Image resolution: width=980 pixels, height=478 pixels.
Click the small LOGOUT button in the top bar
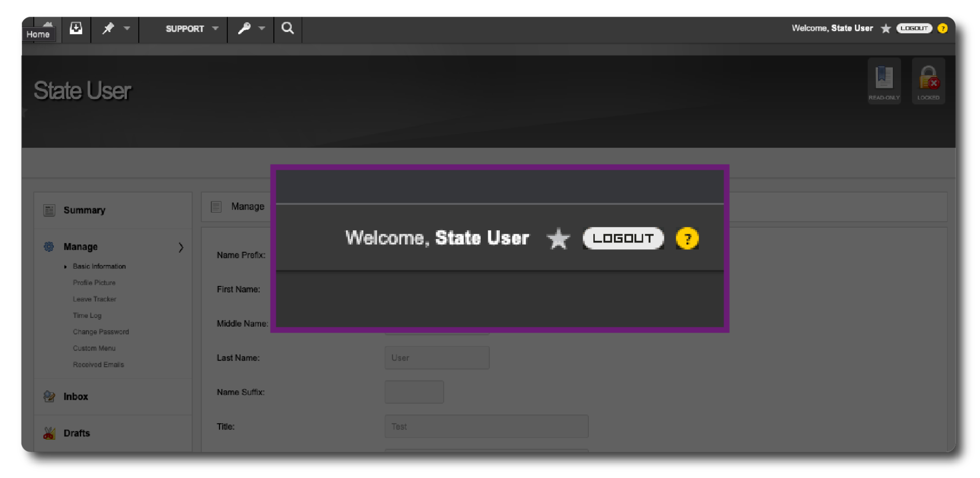[914, 28]
